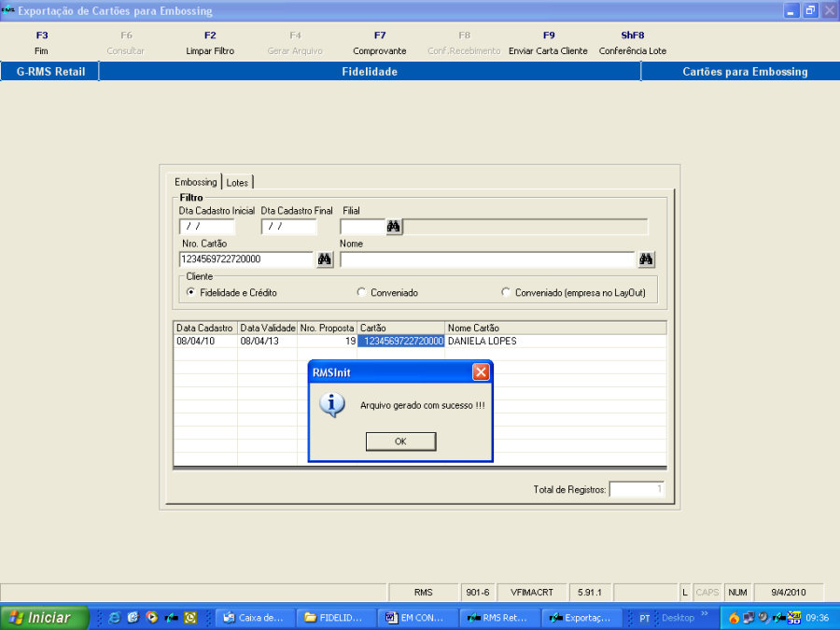Select the Conveniado radio button
The image size is (840, 630).
point(361,292)
